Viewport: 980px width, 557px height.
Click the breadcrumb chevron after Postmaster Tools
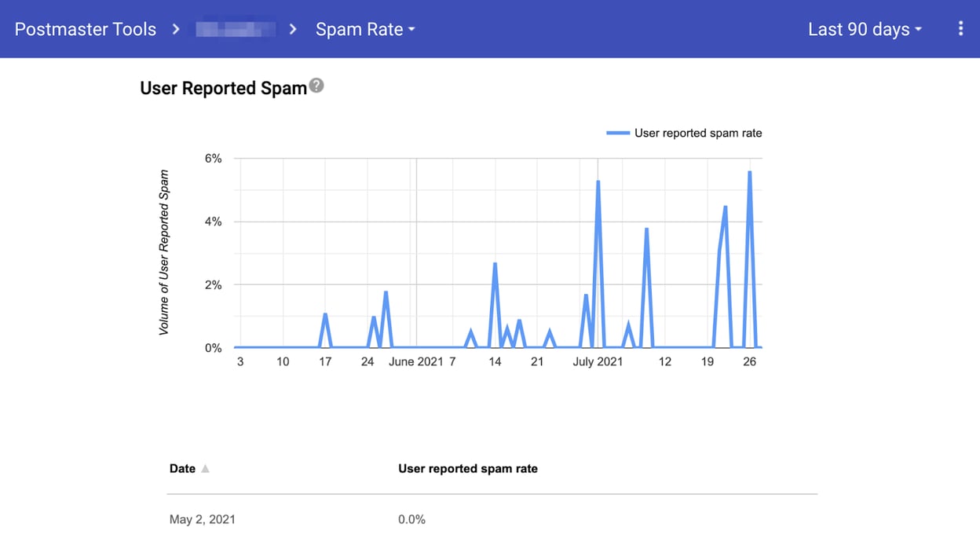point(176,28)
